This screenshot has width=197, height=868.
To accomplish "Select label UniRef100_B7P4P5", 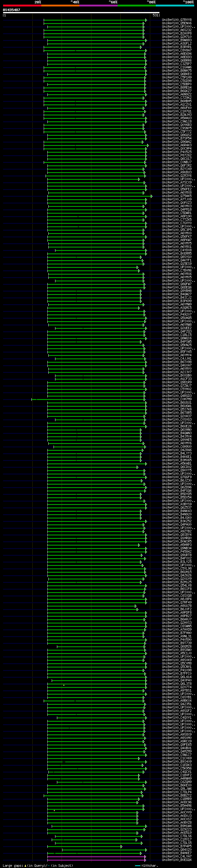I will [x=176, y=846].
